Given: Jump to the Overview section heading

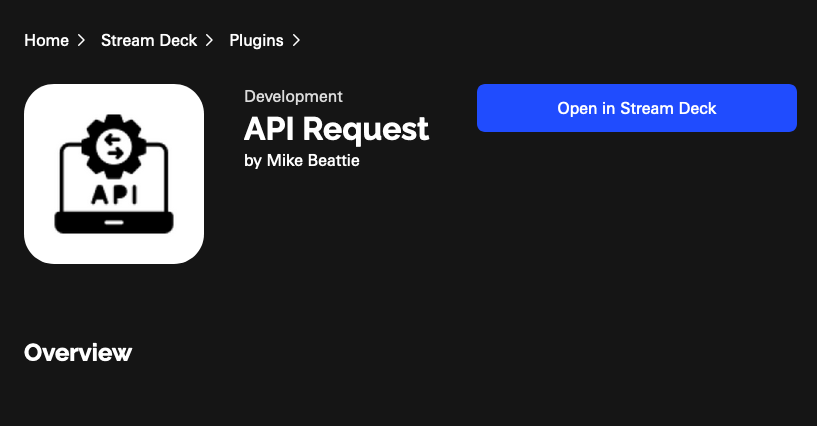Looking at the screenshot, I should tap(78, 353).
